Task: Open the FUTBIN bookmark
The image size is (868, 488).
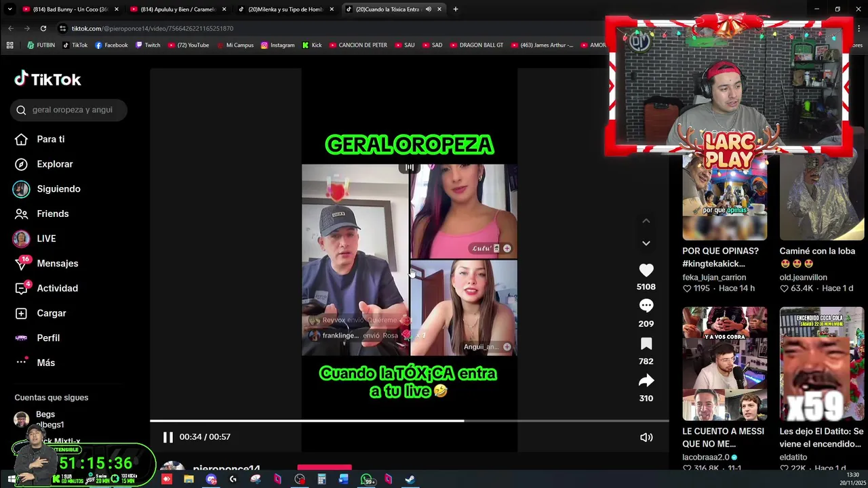Action: click(x=41, y=45)
